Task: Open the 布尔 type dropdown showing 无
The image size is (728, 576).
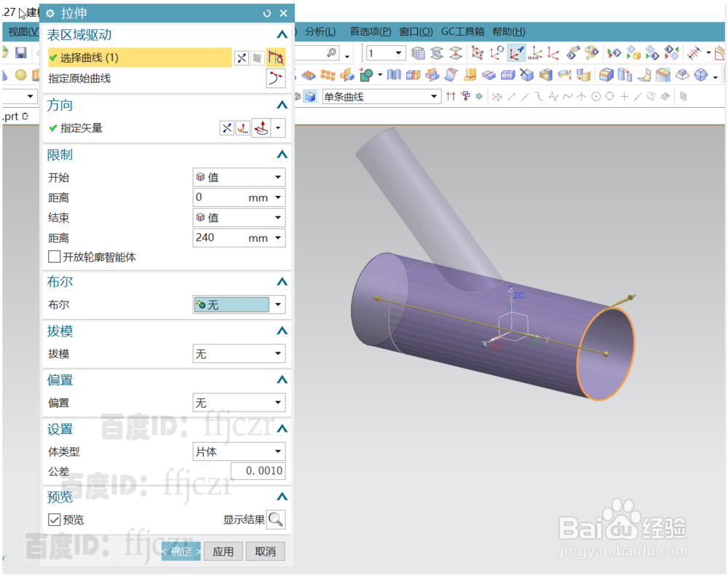Action: (239, 304)
